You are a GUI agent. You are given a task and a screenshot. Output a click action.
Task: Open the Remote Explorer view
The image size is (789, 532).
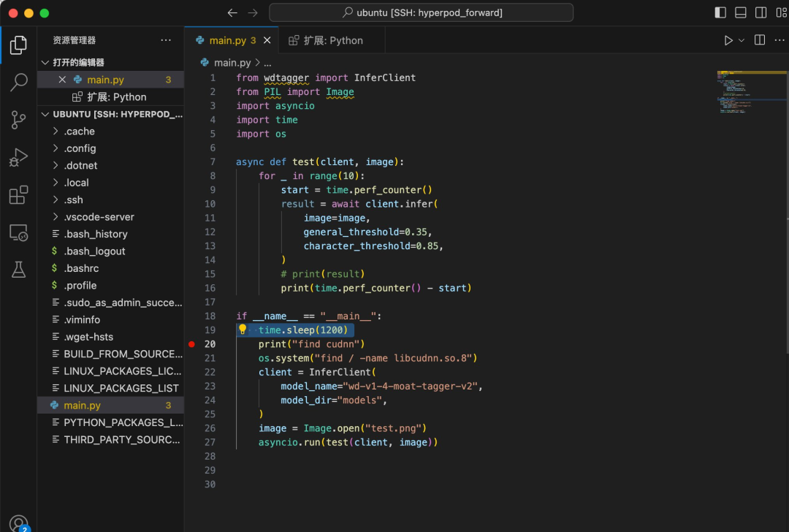[x=18, y=232]
